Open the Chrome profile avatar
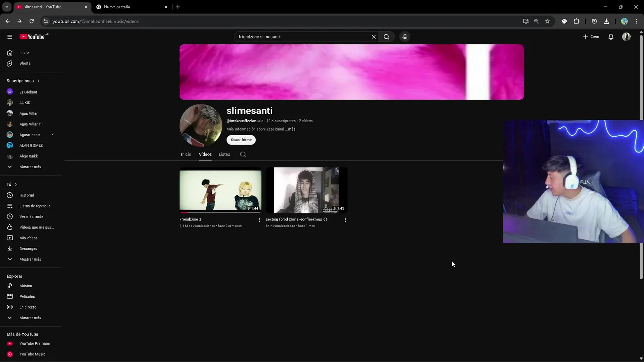 pyautogui.click(x=624, y=21)
